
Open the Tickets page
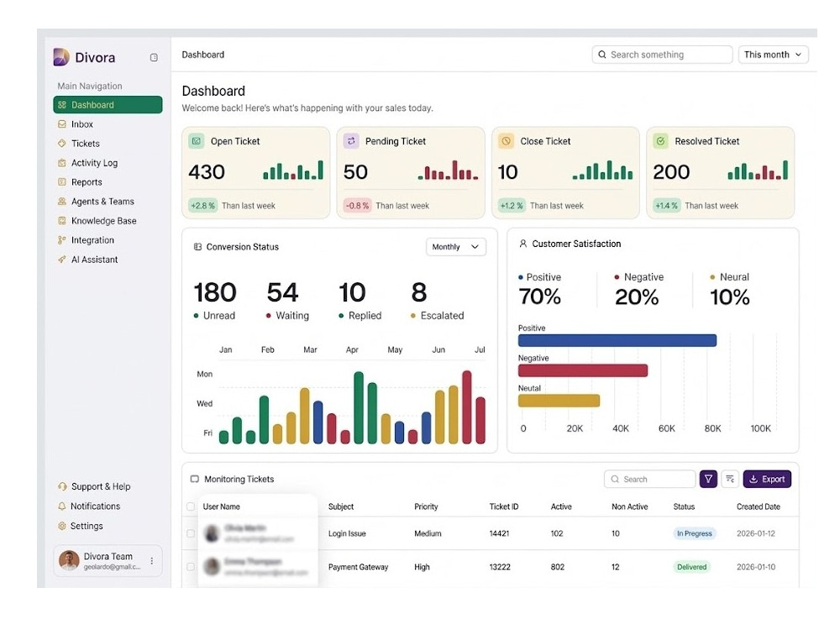[108, 144]
